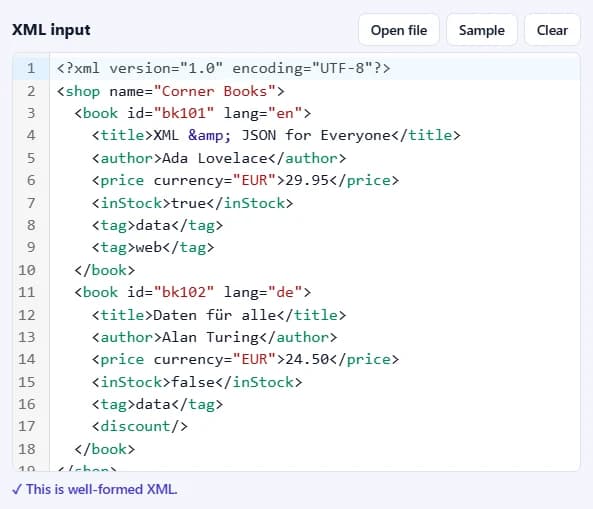The height and width of the screenshot is (509, 593).
Task: Click the closing book tag on line 18
Action: (x=104, y=449)
